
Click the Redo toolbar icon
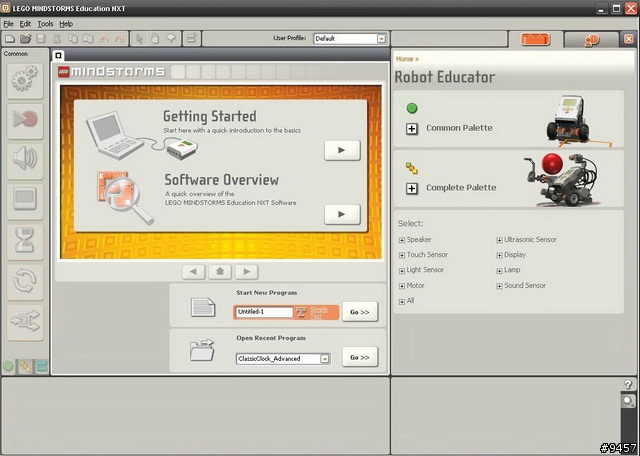pos(119,39)
